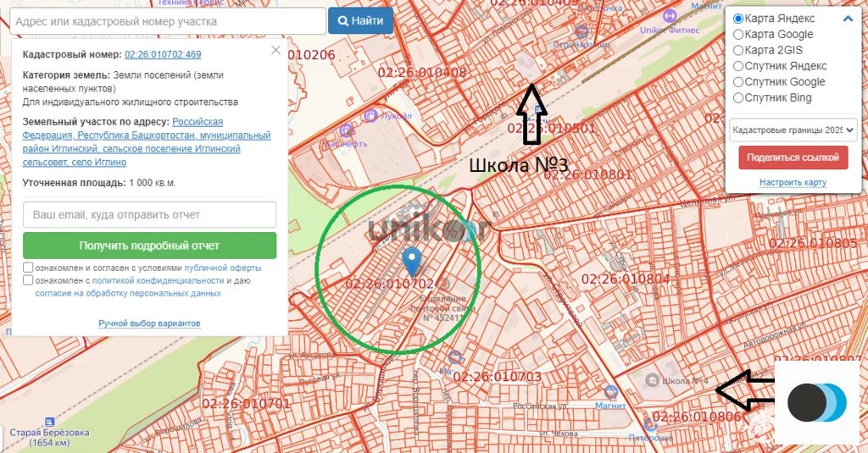Click the blue location pin marker
The height and width of the screenshot is (453, 868).
tap(411, 261)
